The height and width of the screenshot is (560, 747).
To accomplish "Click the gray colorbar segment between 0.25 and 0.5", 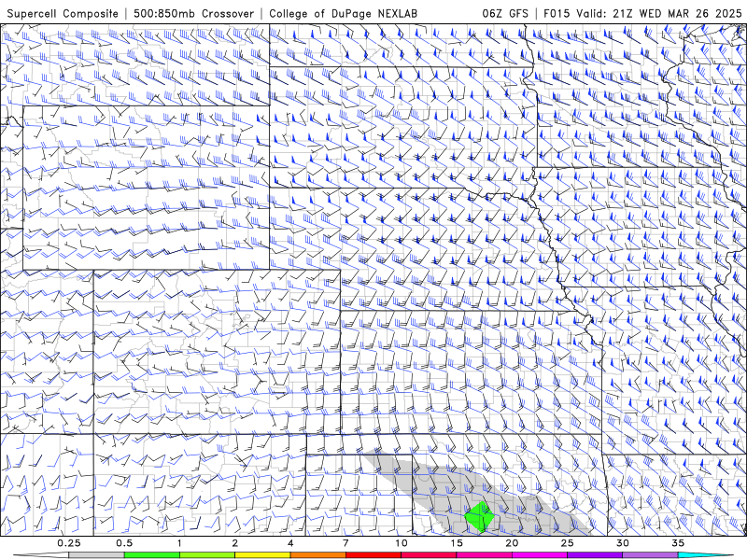I will [x=96, y=555].
